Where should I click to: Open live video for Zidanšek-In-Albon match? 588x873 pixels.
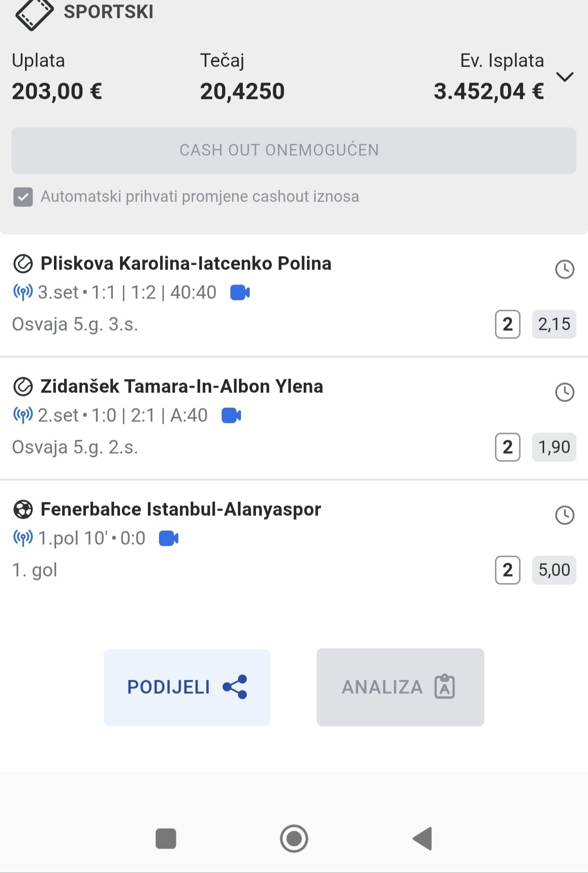click(x=231, y=415)
